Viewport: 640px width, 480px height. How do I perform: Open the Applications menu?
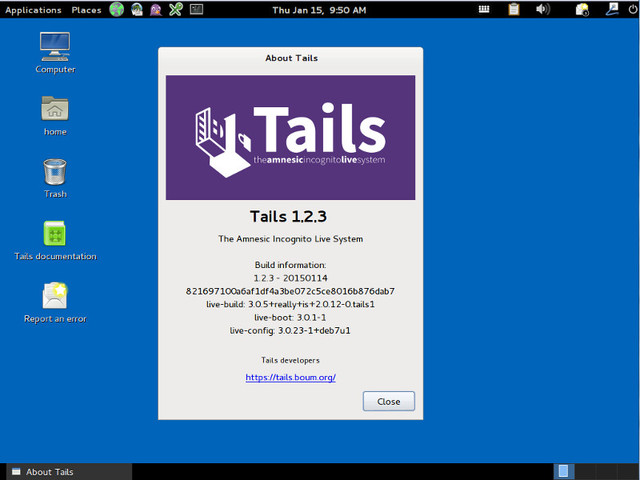coord(33,10)
